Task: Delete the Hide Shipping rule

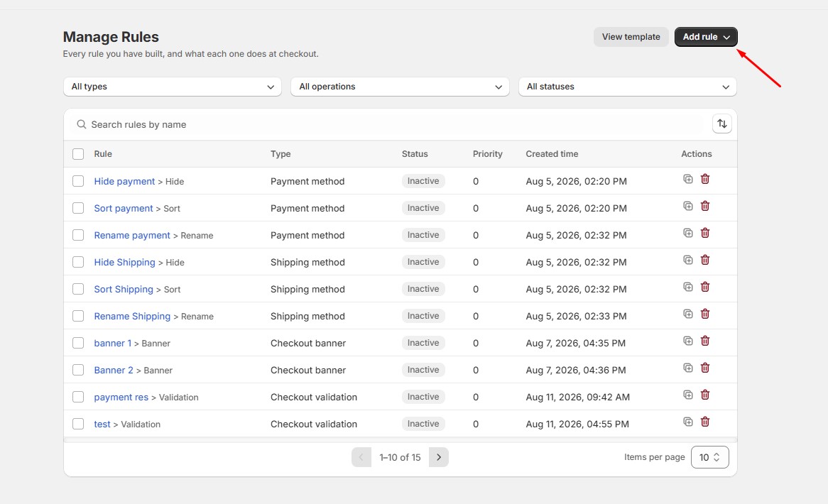Action: coord(705,260)
